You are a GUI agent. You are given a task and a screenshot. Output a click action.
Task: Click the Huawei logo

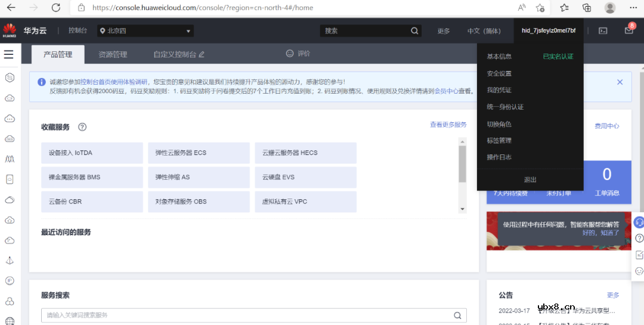pos(10,30)
